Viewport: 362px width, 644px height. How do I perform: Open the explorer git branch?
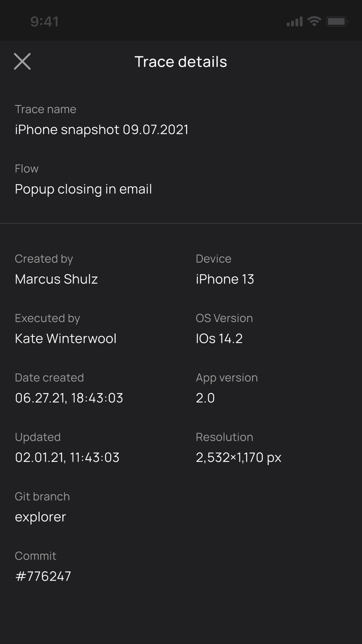[40, 517]
